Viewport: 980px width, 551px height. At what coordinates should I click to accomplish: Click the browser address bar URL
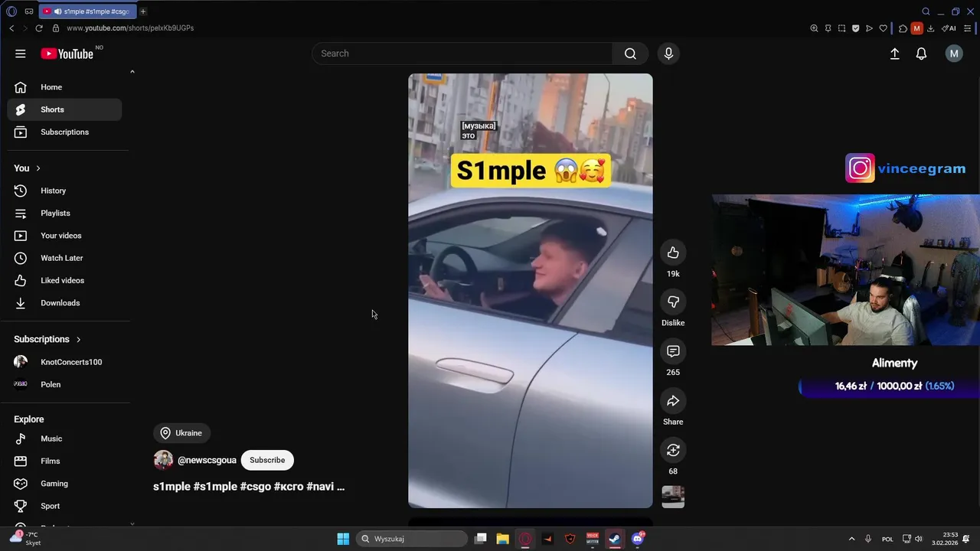(130, 28)
